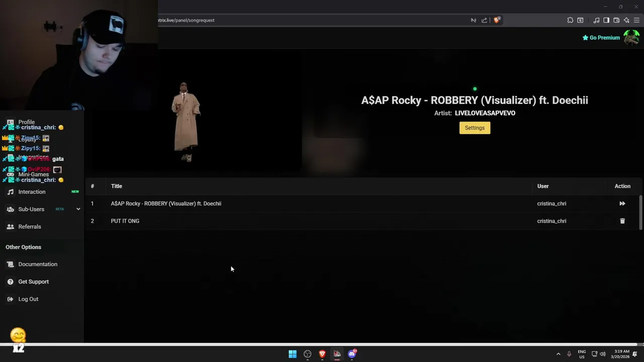The image size is (644, 362).
Task: Click cristina_chri user in row 1
Action: click(551, 204)
